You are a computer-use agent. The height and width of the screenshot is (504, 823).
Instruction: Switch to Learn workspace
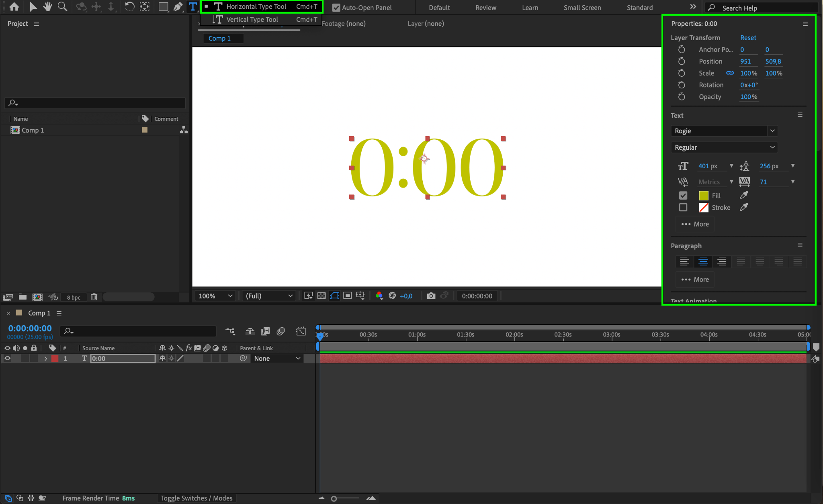coord(530,8)
